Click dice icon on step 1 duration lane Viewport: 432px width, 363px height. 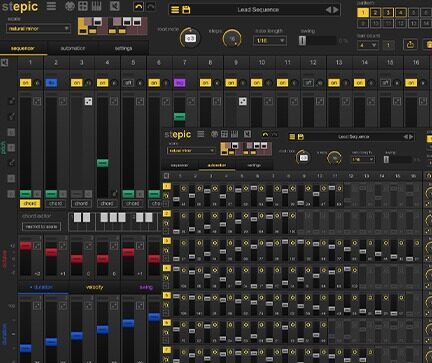pyautogui.click(x=37, y=305)
